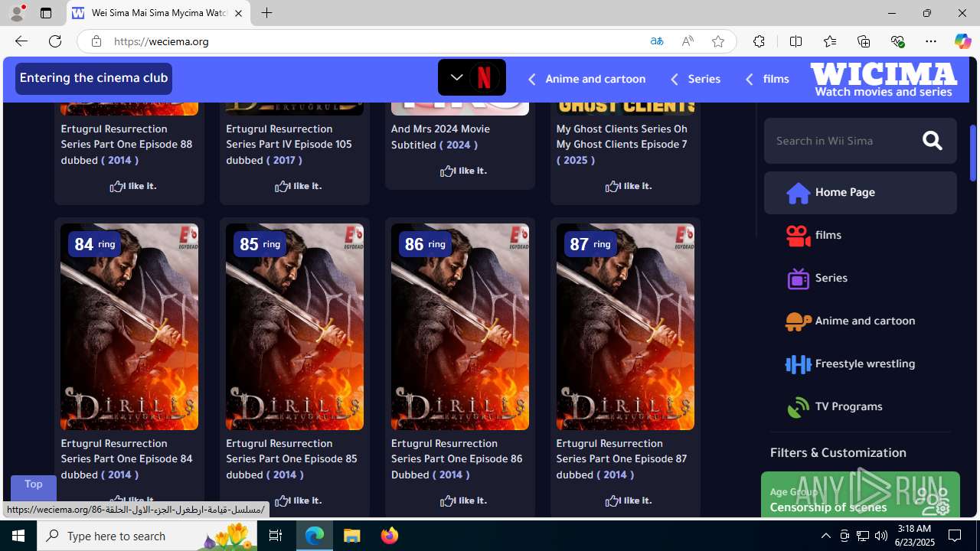Open TV Programs sidebar entry

pyautogui.click(x=860, y=406)
